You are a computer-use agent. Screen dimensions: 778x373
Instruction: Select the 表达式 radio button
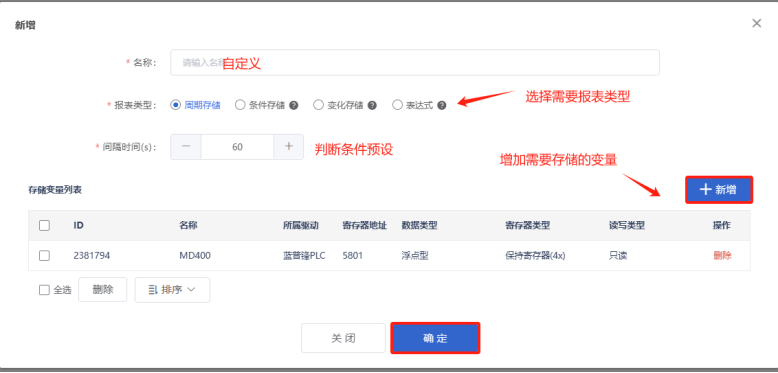pyautogui.click(x=397, y=105)
